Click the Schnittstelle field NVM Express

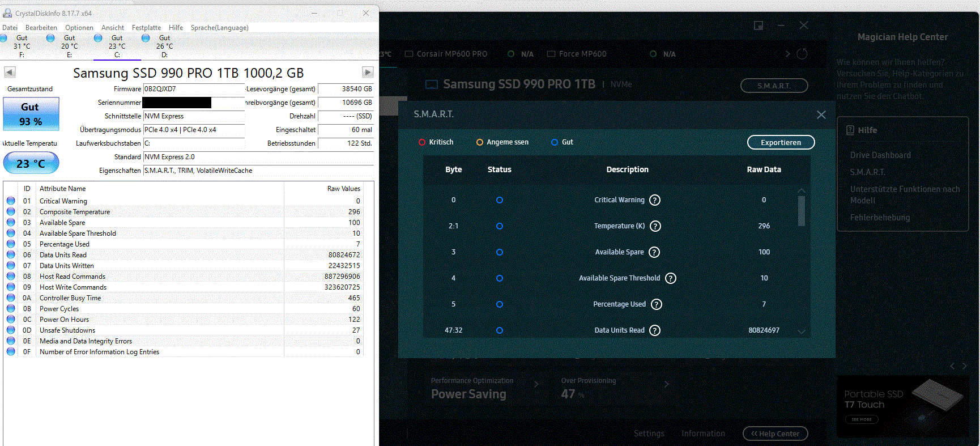pos(194,116)
